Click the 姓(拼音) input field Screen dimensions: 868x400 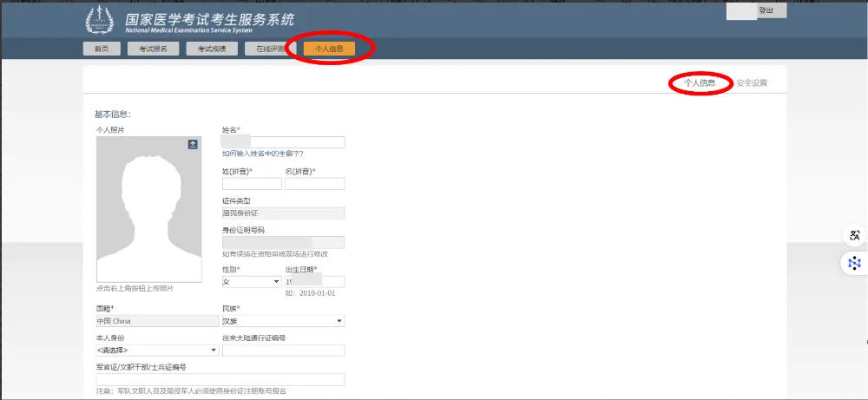[x=252, y=184]
